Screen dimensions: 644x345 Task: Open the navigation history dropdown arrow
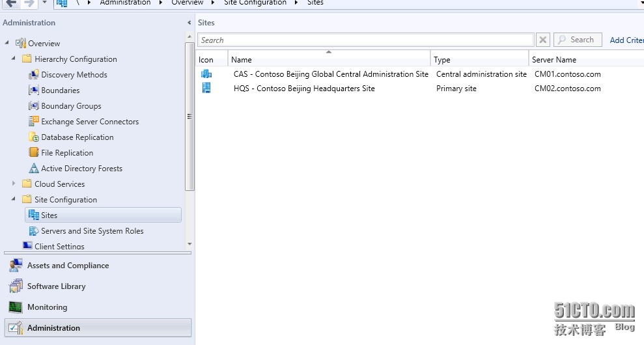(44, 3)
